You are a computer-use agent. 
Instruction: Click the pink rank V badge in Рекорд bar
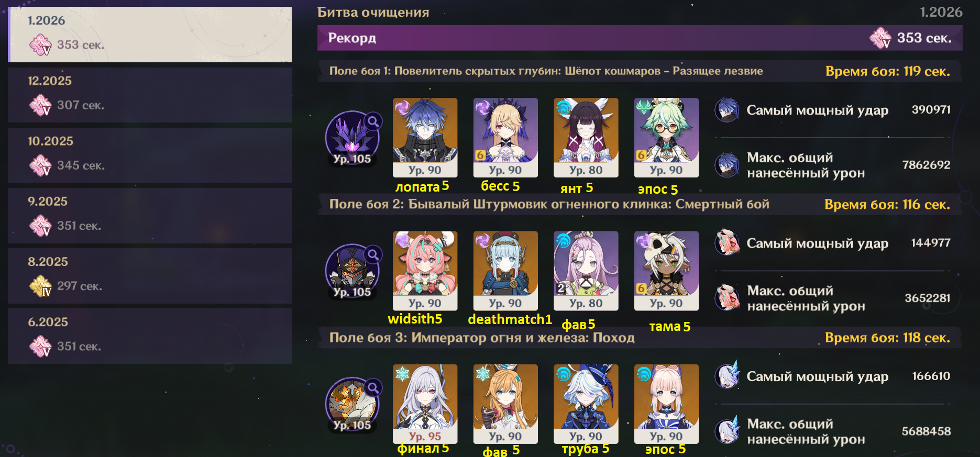(880, 38)
